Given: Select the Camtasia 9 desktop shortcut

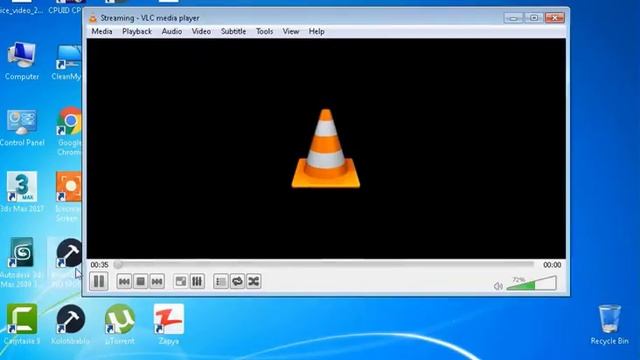Looking at the screenshot, I should (x=22, y=324).
